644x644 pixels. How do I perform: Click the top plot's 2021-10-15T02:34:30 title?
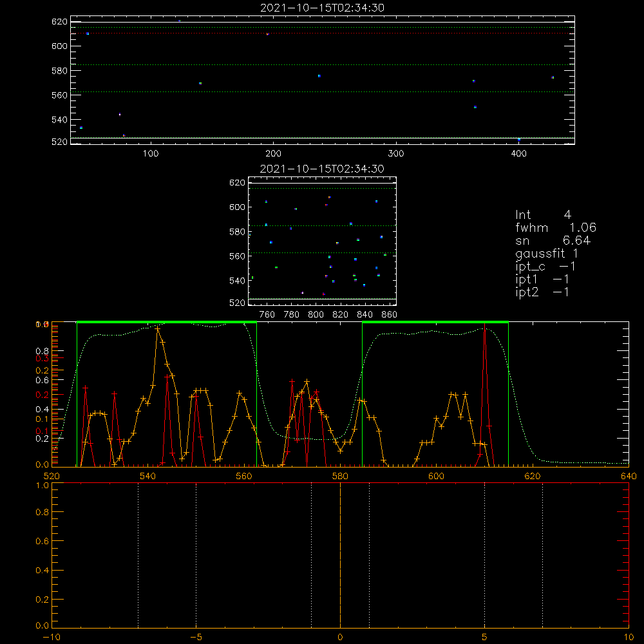[x=322, y=8]
